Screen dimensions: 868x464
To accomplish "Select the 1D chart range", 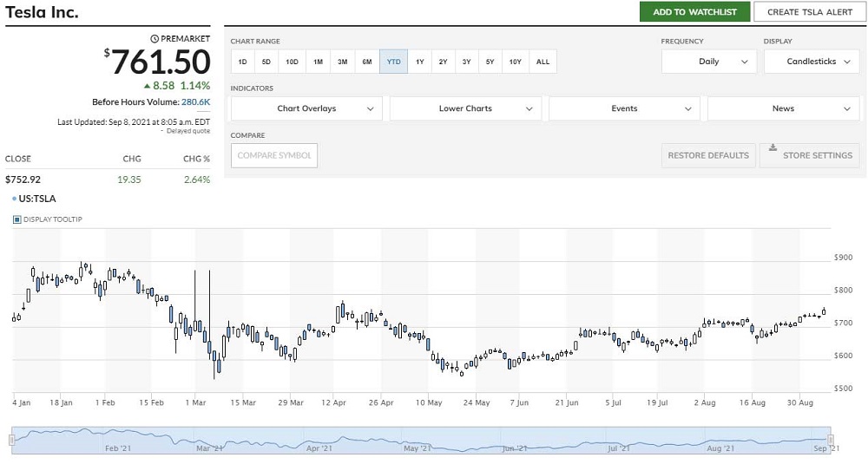I will (x=242, y=62).
